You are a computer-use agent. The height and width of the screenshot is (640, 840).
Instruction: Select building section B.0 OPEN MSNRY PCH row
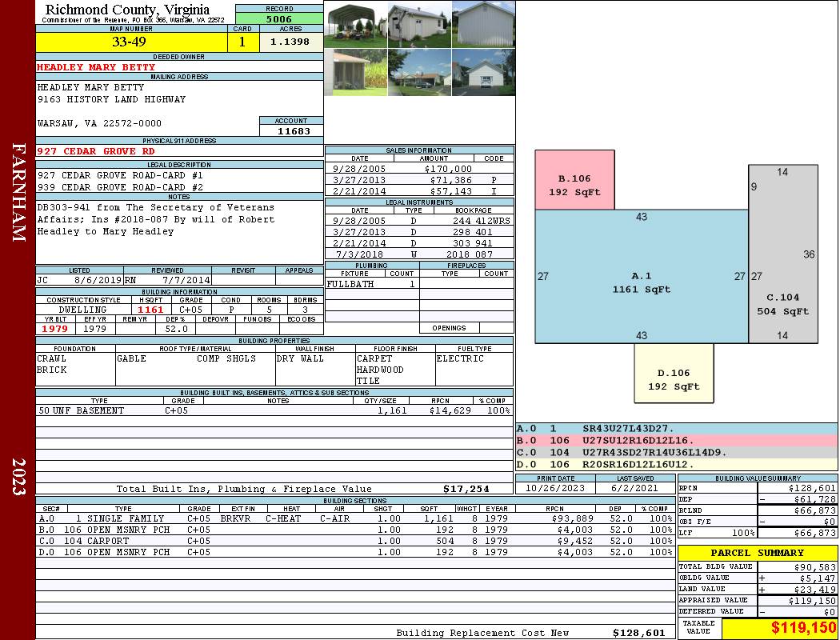coord(355,530)
